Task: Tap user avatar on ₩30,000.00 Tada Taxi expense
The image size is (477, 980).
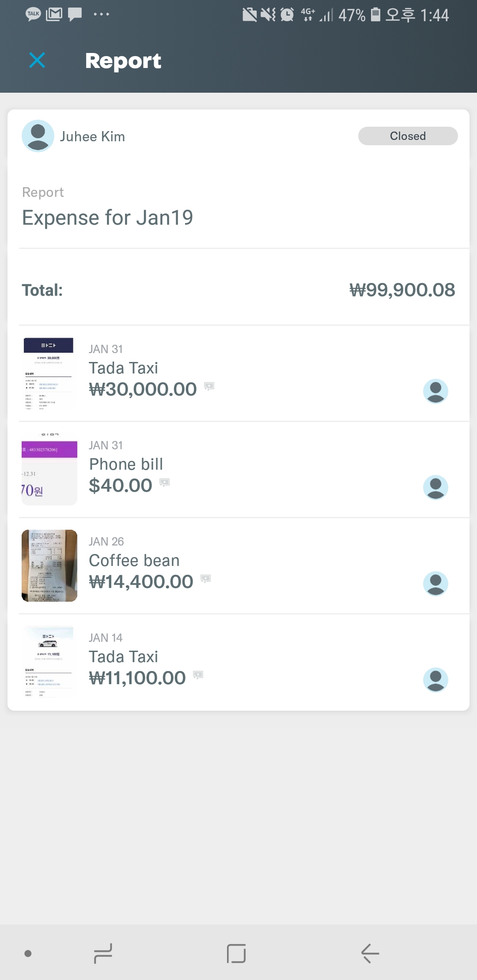Action: pos(435,391)
